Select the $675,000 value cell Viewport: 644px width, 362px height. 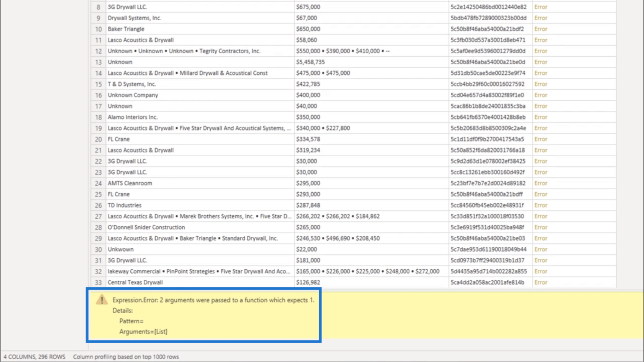coord(371,7)
